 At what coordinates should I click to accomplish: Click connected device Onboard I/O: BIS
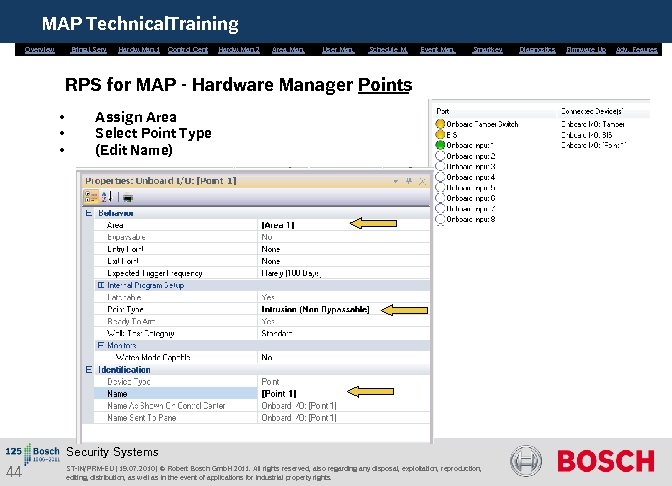(x=587, y=135)
